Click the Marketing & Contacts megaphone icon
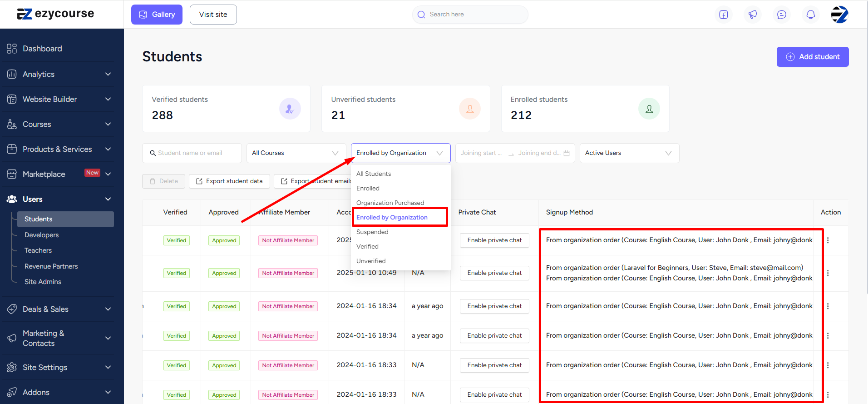This screenshot has width=868, height=404. [12, 338]
